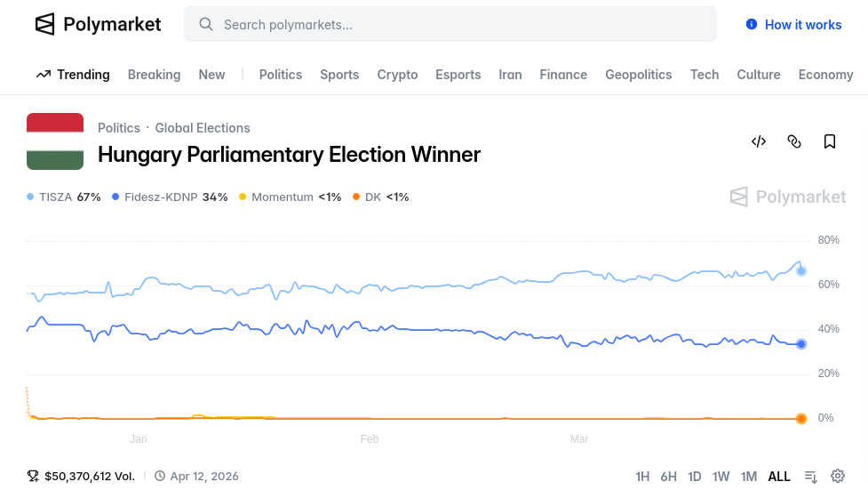Bookmark the Hungary election market
The height and width of the screenshot is (498, 868).
(x=830, y=141)
